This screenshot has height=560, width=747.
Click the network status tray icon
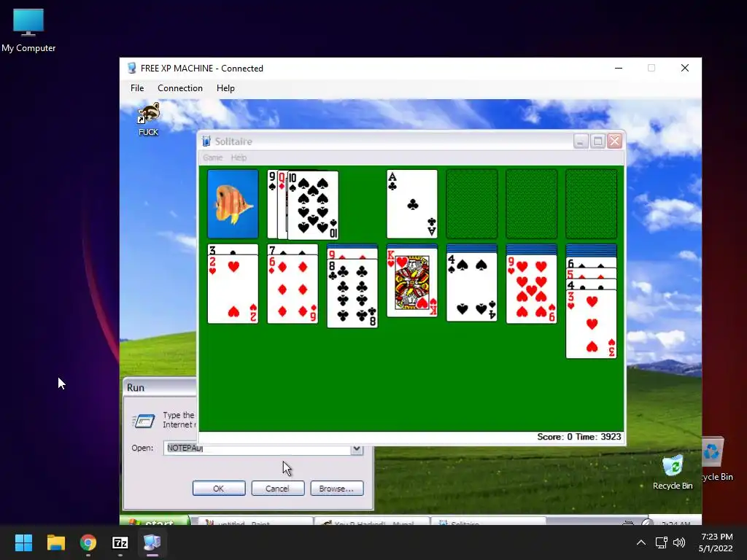(661, 542)
